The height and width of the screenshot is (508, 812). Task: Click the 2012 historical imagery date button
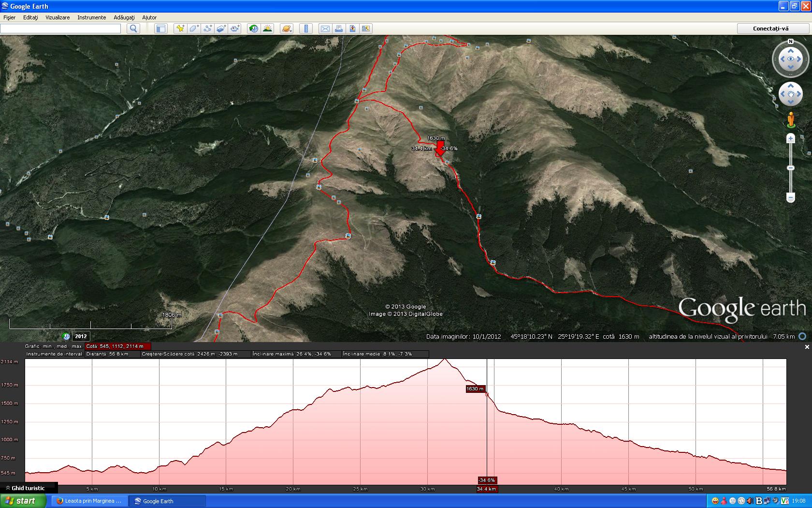pos(80,336)
